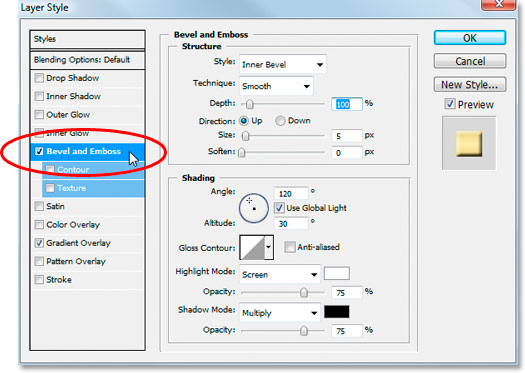Screen dimensions: 525x373
Task: Select the Drop Shadow style row
Action: pos(87,78)
